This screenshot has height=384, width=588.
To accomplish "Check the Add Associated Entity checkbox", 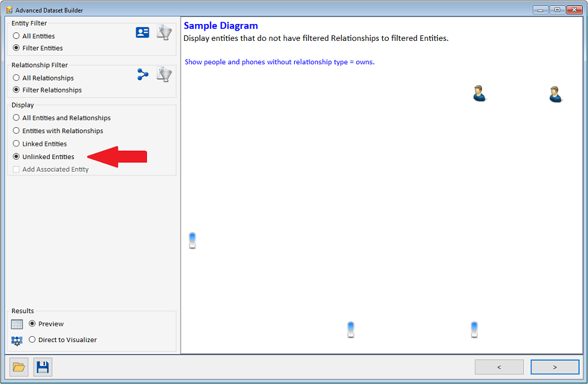I will click(15, 169).
